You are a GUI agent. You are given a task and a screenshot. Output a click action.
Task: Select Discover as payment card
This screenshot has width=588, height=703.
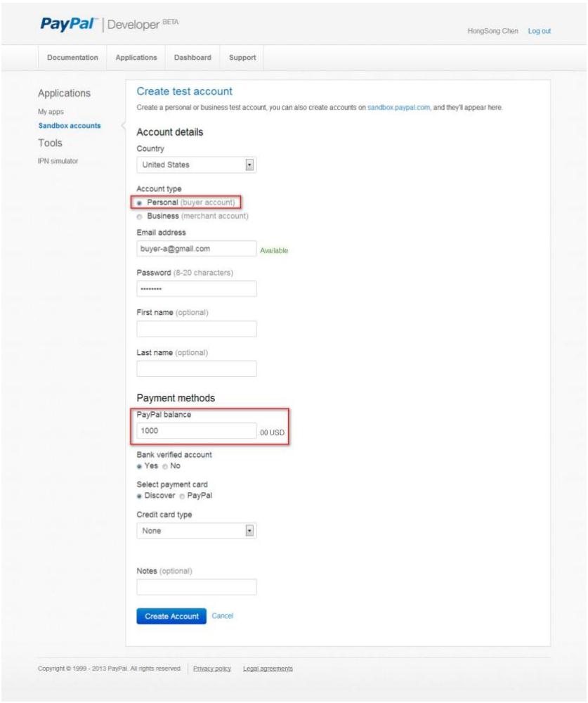click(x=139, y=496)
